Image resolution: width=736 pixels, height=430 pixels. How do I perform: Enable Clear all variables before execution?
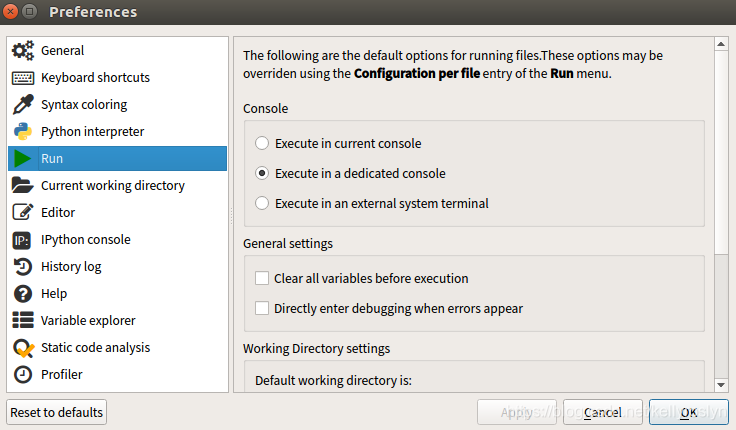click(x=262, y=278)
